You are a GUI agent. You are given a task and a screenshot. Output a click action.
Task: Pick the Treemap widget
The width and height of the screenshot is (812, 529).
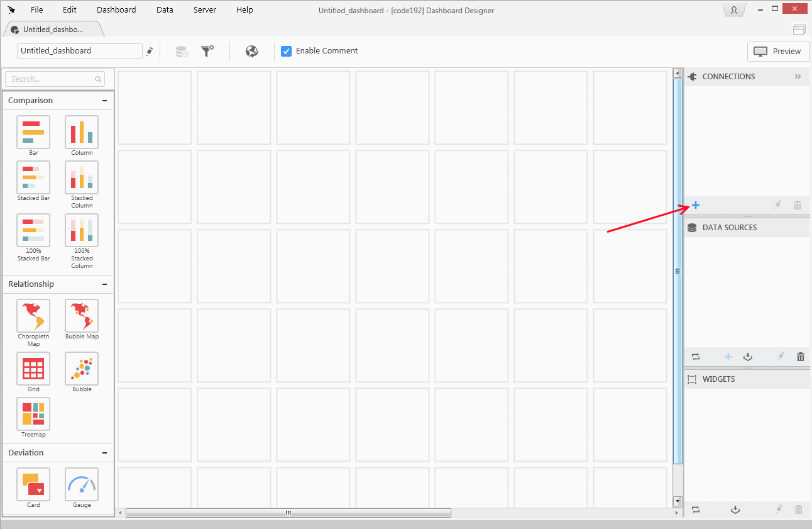(33, 414)
